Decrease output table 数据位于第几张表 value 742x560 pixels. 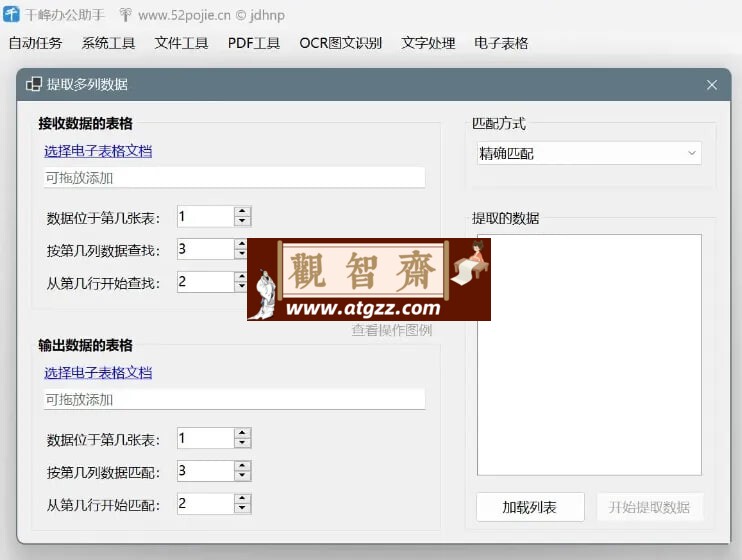242,443
